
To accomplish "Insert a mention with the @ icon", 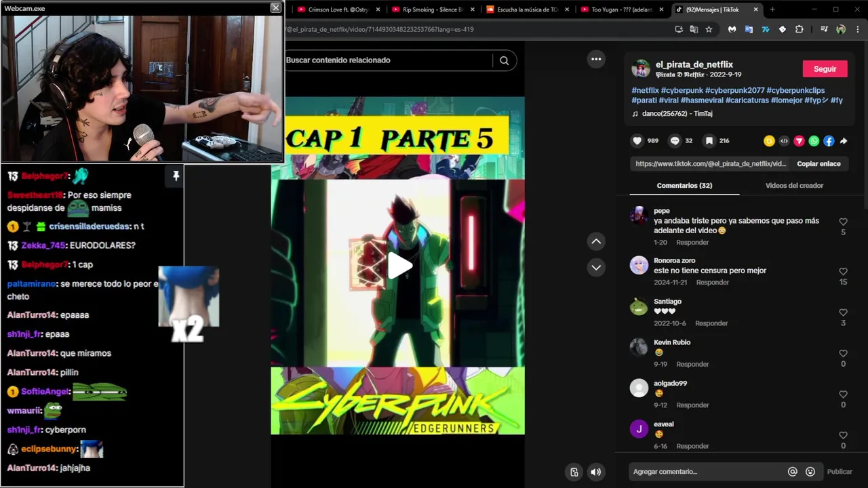I will coord(792,472).
